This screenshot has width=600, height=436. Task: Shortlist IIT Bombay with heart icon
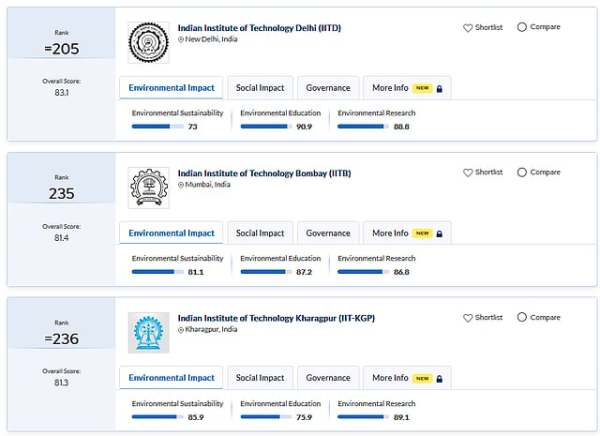(467, 173)
